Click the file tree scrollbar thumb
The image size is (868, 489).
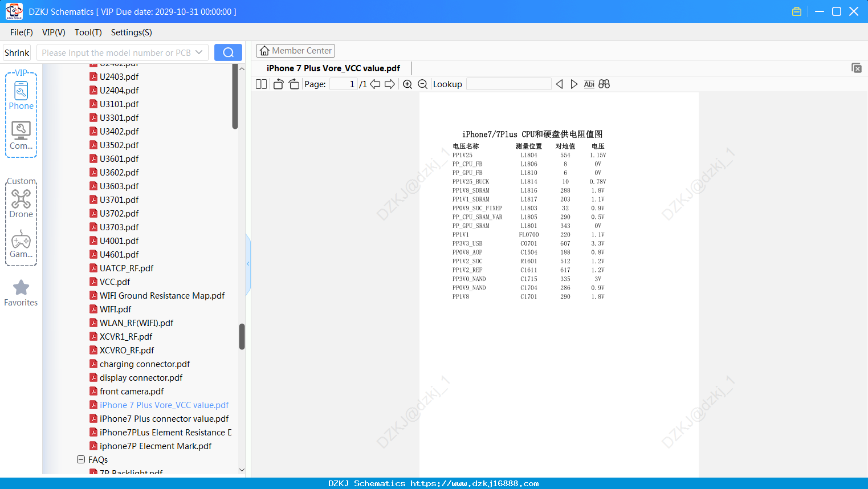242,336
